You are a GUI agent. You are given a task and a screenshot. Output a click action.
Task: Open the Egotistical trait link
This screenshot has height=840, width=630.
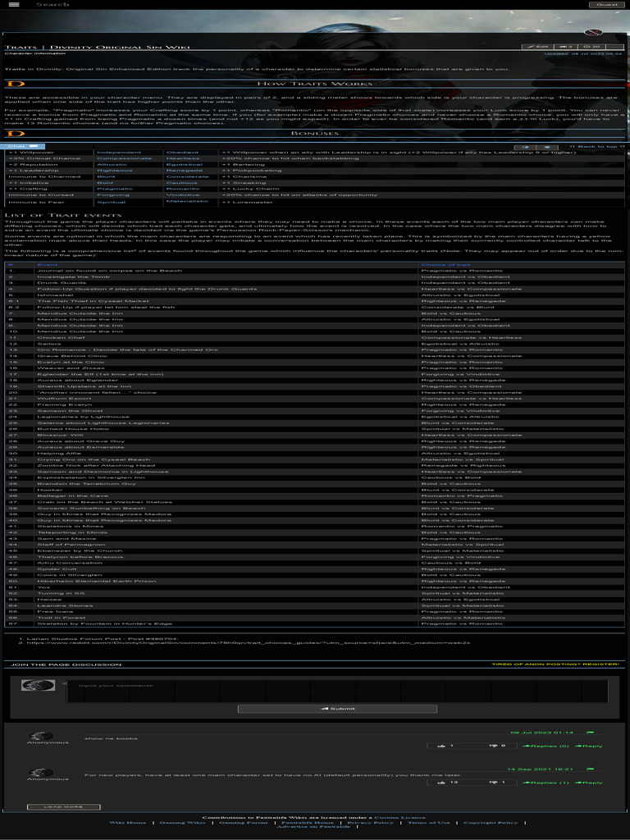pyautogui.click(x=185, y=164)
